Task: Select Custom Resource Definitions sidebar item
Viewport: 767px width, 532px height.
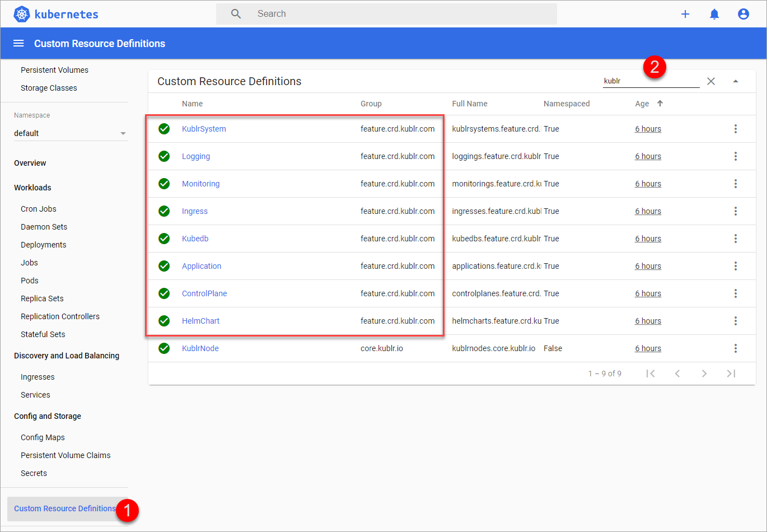Action: pos(65,508)
